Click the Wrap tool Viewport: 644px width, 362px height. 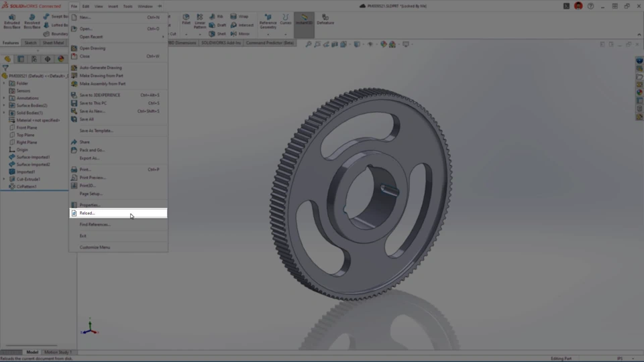239,16
